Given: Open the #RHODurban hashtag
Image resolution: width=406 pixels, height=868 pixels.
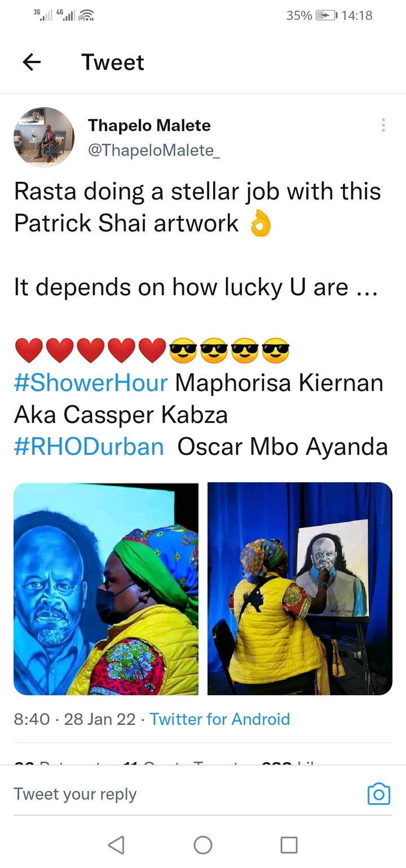Looking at the screenshot, I should pos(89,447).
